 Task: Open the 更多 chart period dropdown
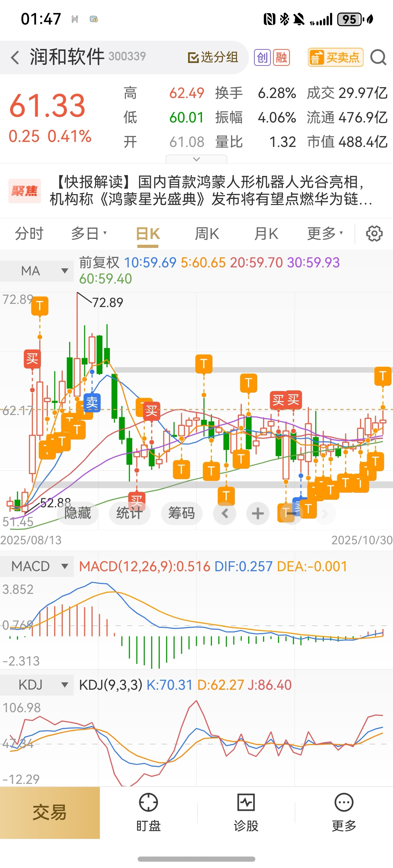tap(325, 233)
